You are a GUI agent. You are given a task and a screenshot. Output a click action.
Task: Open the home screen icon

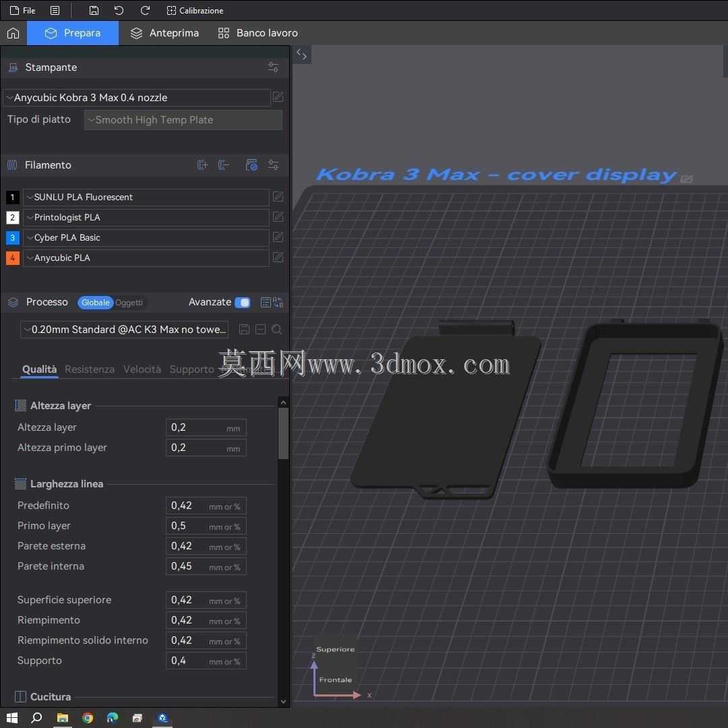(x=13, y=33)
